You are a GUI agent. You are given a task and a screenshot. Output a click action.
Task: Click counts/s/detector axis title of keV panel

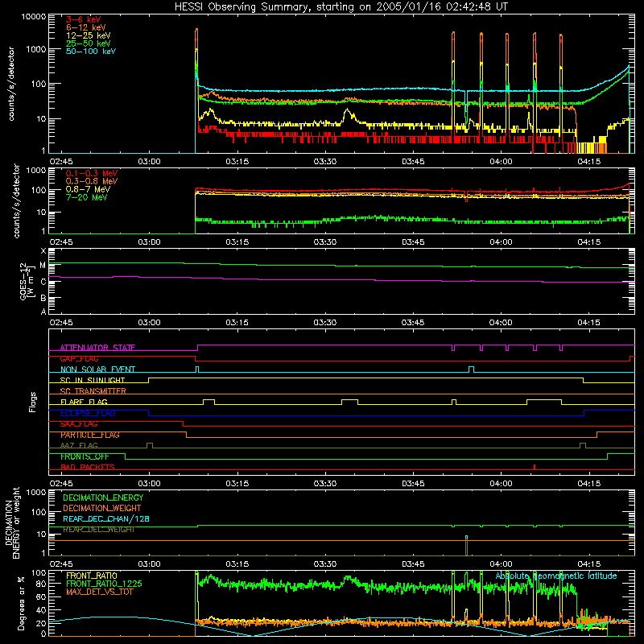click(x=11, y=84)
